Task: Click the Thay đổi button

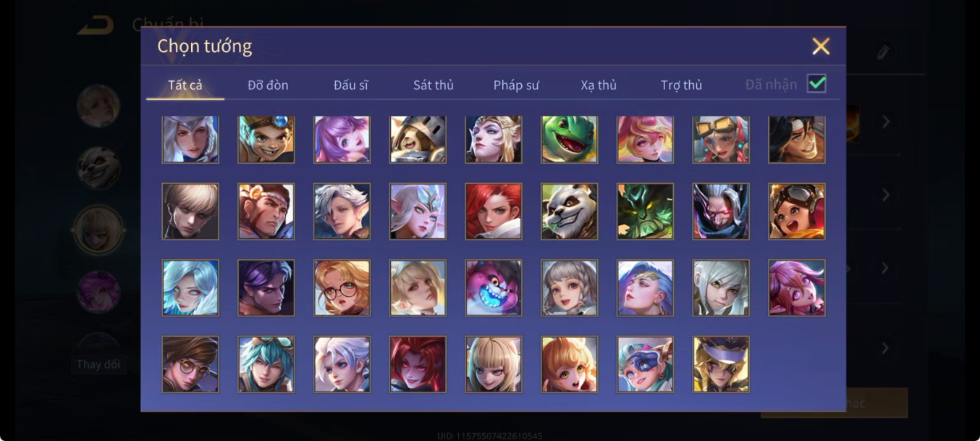Action: pyautogui.click(x=98, y=364)
